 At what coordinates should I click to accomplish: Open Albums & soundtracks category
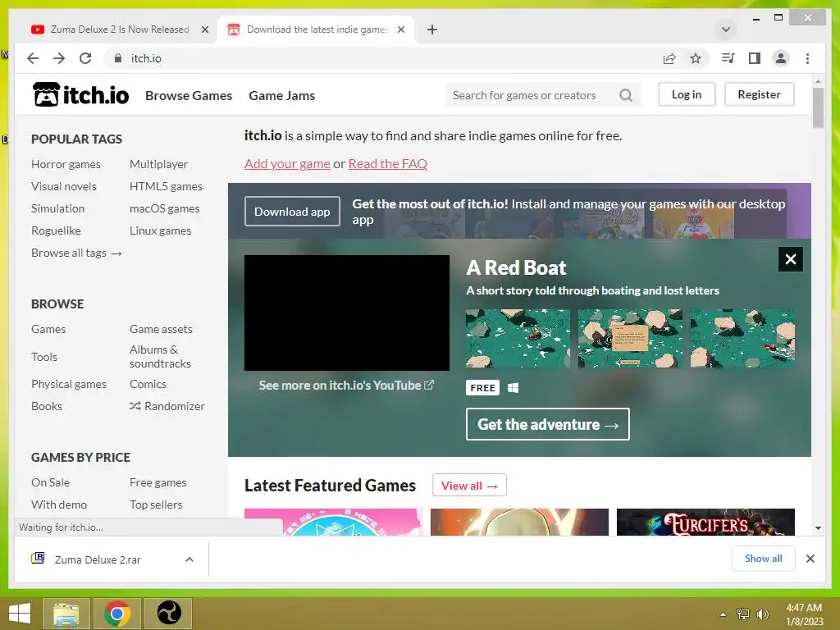click(160, 356)
